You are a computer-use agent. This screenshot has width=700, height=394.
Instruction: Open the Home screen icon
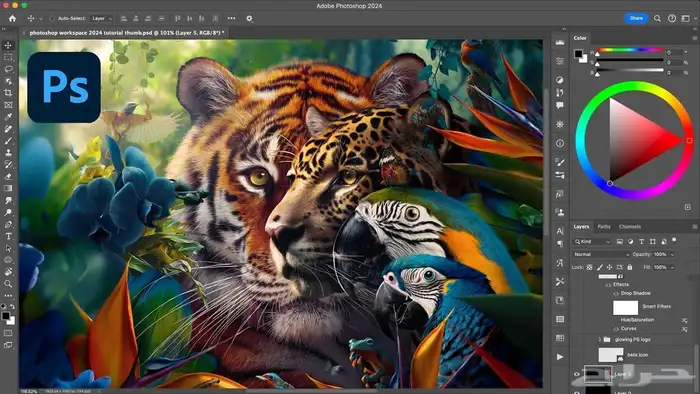click(12, 18)
